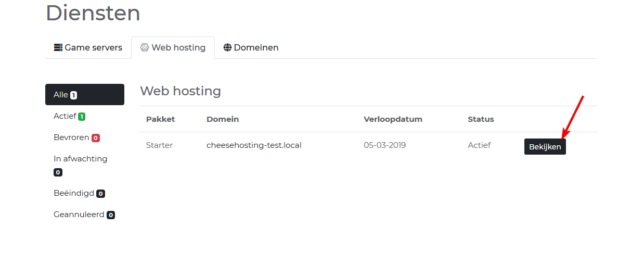The width and height of the screenshot is (644, 277).
Task: Click the Web hosting tab icon
Action: 145,48
